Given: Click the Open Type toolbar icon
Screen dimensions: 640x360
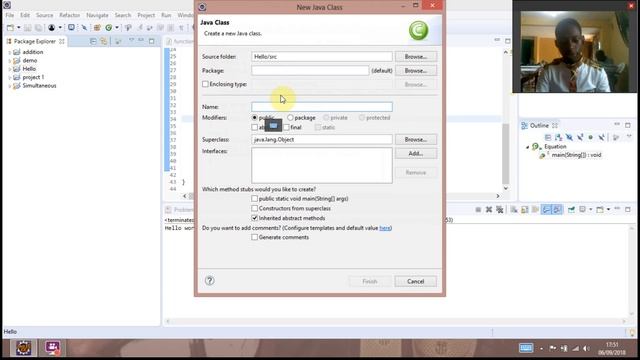Looking at the screenshot, I should tap(128, 27).
